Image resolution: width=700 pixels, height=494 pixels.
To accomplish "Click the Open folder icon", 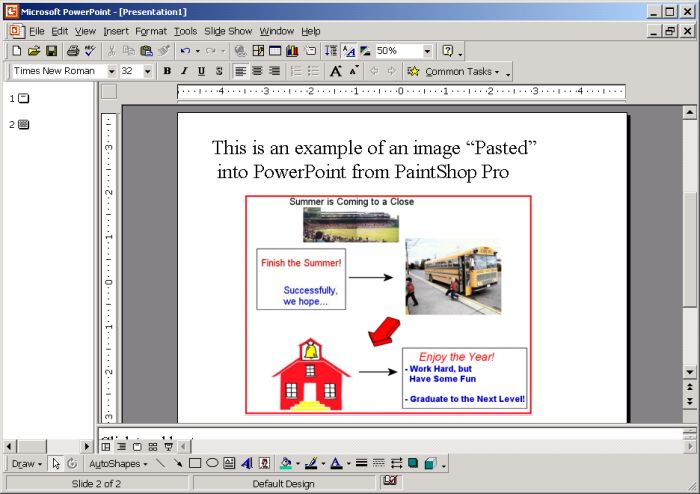I will (34, 51).
